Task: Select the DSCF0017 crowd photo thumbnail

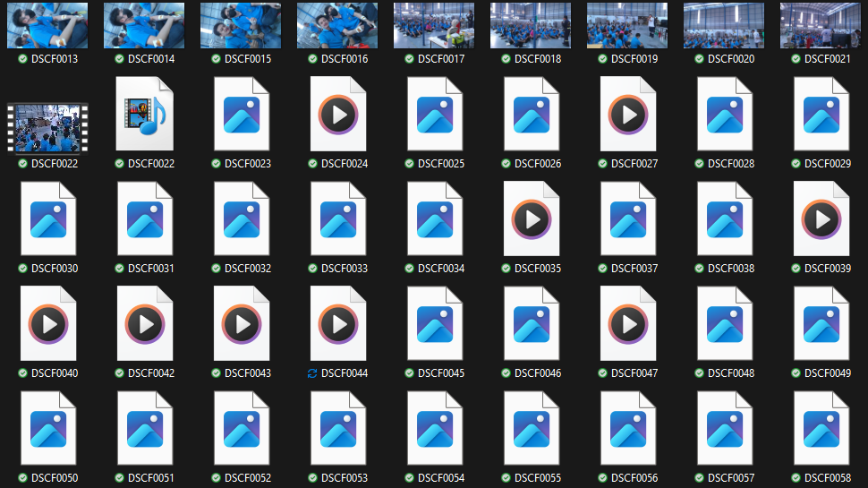Action: coord(434,25)
